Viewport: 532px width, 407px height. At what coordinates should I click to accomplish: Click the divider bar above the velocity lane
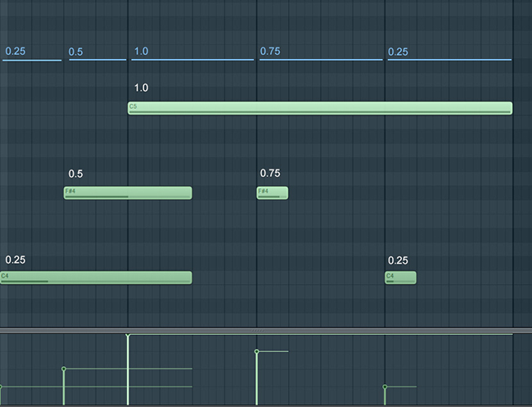tap(266, 330)
